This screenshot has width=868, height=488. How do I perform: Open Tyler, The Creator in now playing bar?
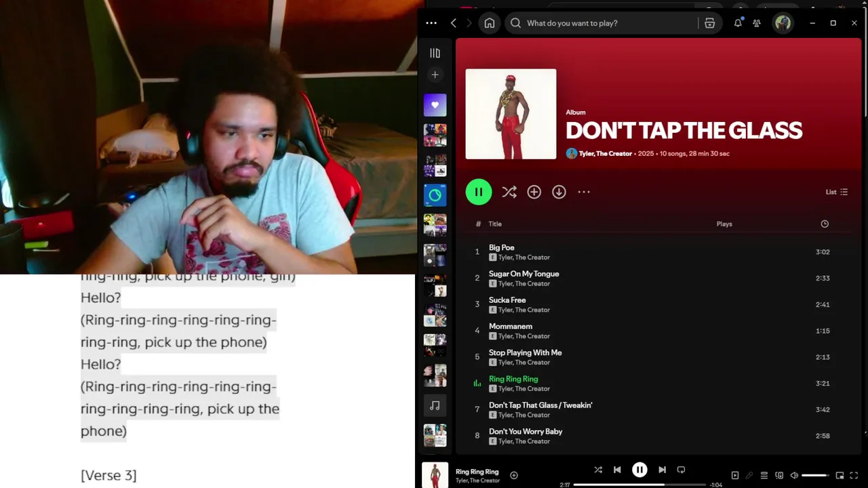477,481
